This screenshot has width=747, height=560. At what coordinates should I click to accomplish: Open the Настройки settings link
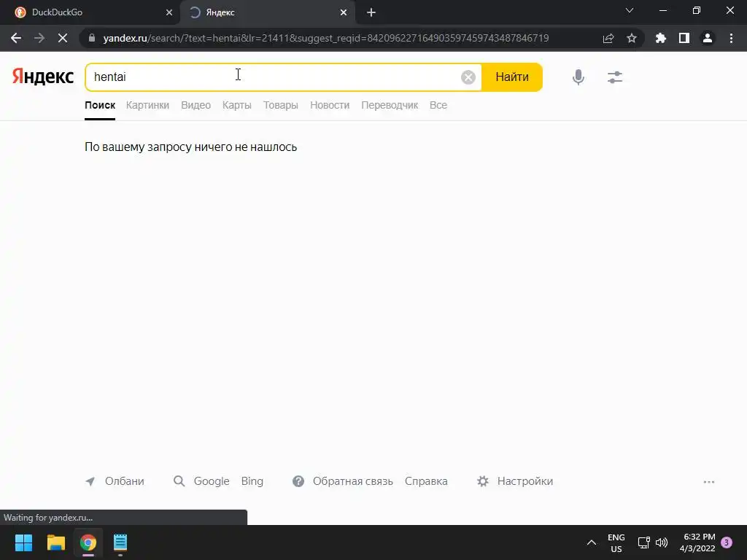[x=525, y=481]
